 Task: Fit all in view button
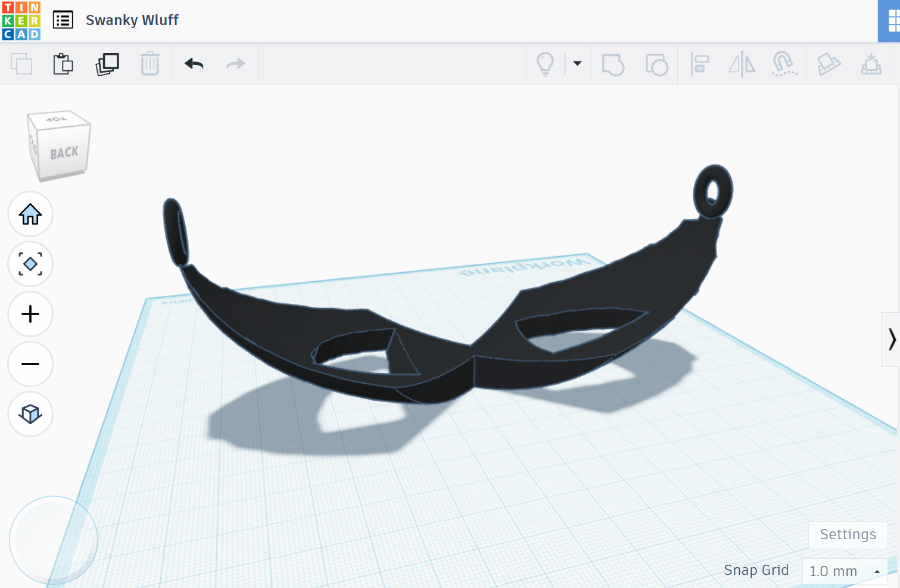pos(30,264)
